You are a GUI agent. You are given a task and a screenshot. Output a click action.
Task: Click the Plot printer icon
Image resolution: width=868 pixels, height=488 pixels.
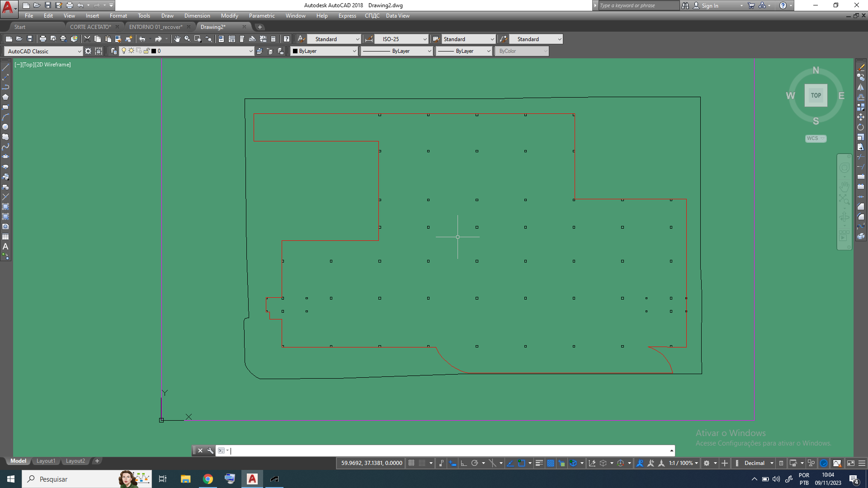click(x=42, y=39)
